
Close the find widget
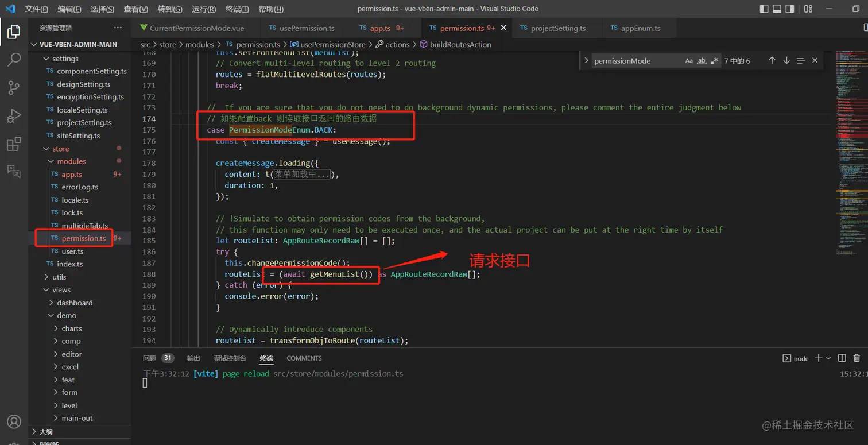click(x=815, y=60)
